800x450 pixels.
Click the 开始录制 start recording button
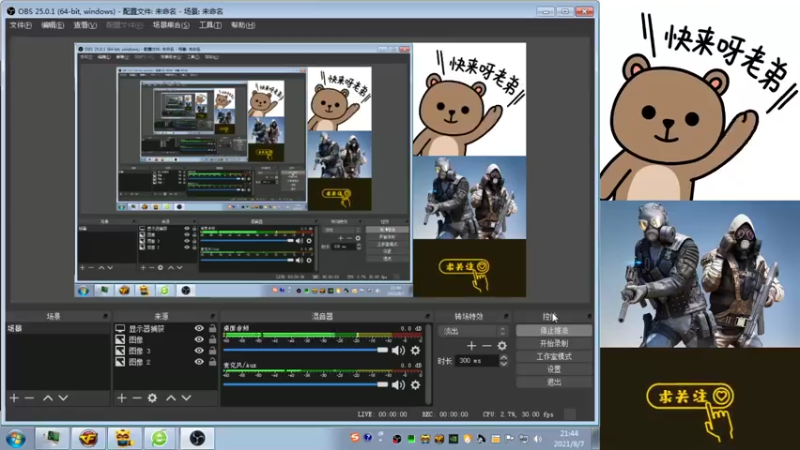[x=554, y=343]
